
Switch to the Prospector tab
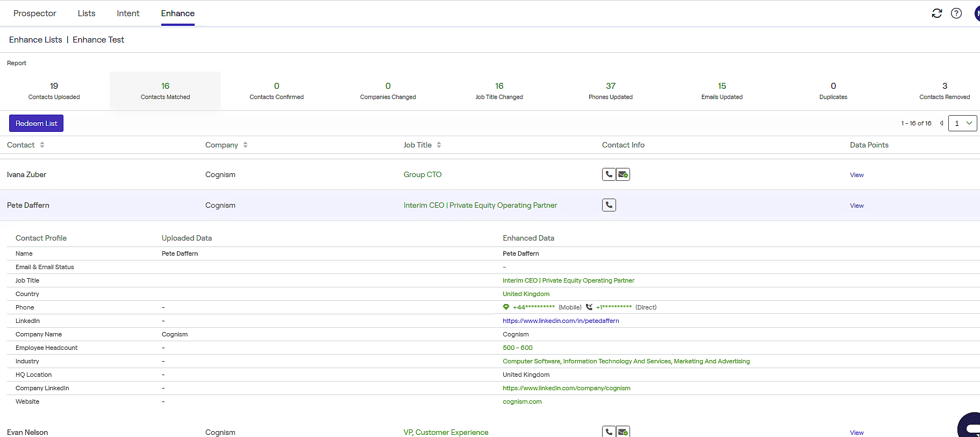click(x=34, y=13)
